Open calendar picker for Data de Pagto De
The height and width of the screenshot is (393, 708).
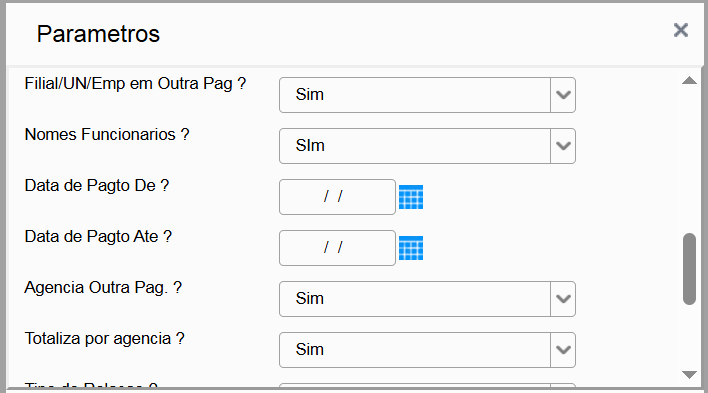pos(411,197)
